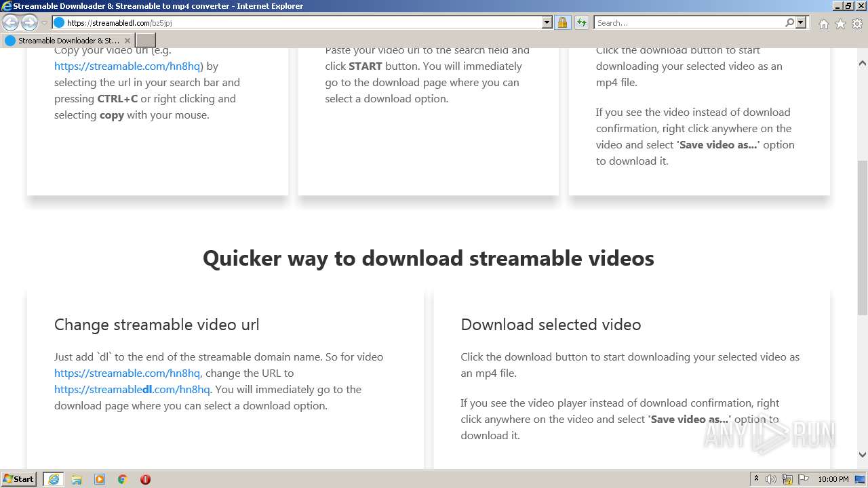This screenshot has height=488, width=868.
Task: Launch the media player taskbar icon
Action: (x=100, y=479)
